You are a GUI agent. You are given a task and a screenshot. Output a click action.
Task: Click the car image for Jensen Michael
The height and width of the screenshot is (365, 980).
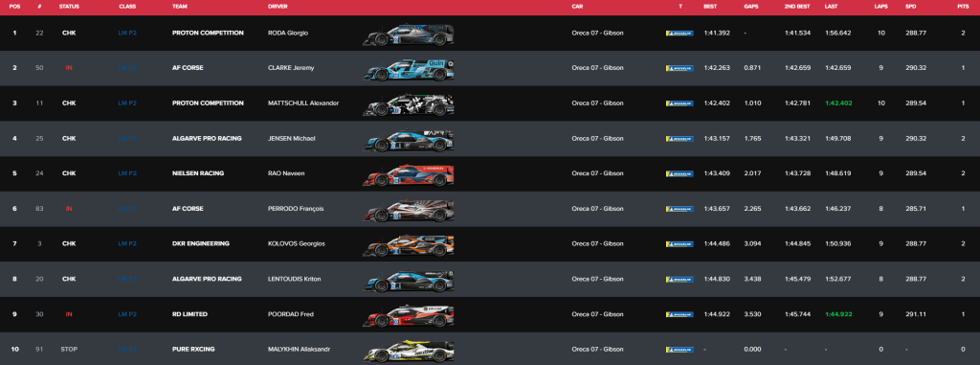pyautogui.click(x=408, y=140)
